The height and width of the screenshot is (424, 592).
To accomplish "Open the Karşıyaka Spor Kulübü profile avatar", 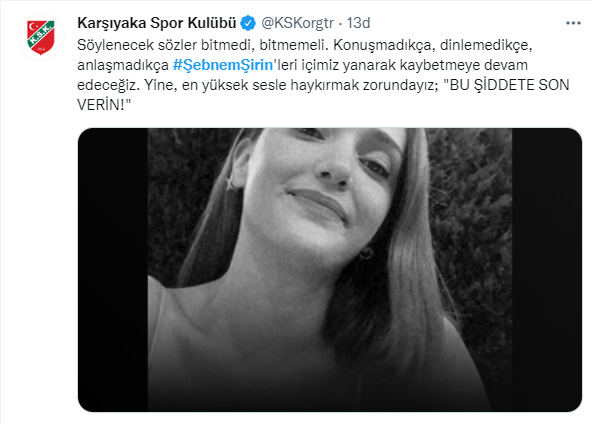I will point(41,37).
